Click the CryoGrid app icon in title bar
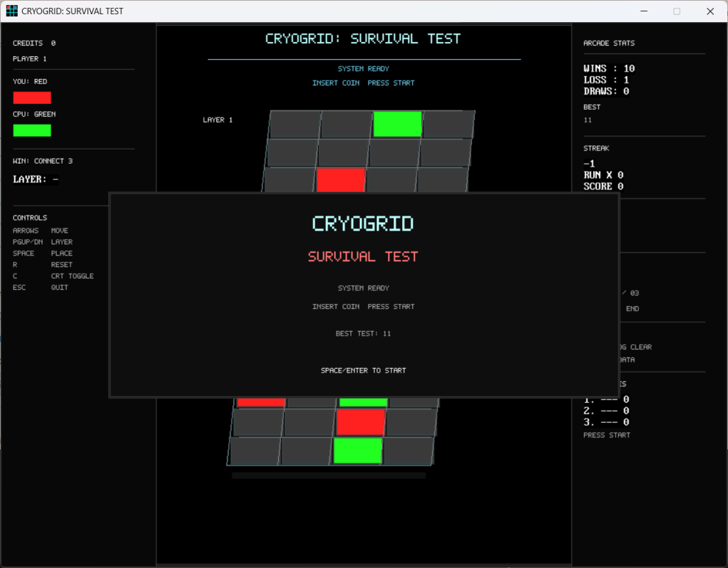 point(11,11)
